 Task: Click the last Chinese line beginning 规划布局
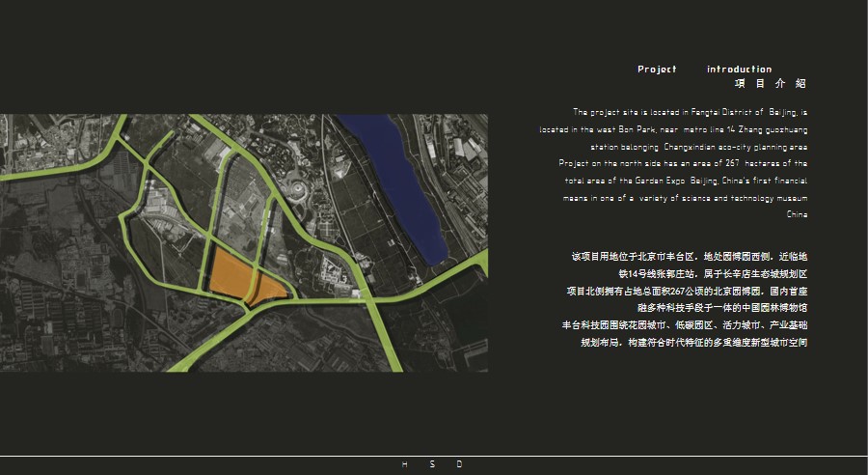click(x=693, y=343)
